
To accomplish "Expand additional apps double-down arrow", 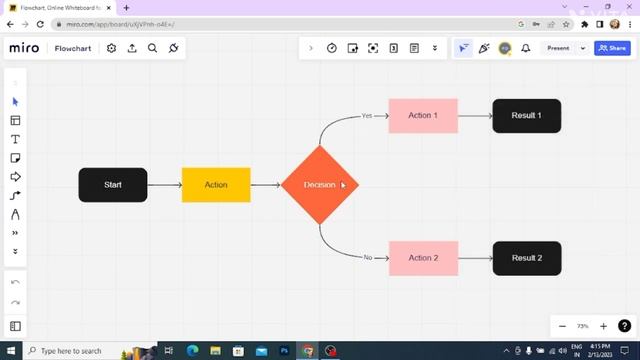I will pyautogui.click(x=15, y=251).
